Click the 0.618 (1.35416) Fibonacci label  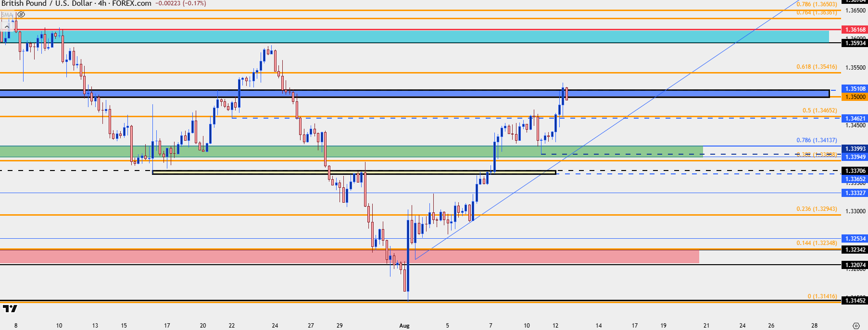point(817,67)
